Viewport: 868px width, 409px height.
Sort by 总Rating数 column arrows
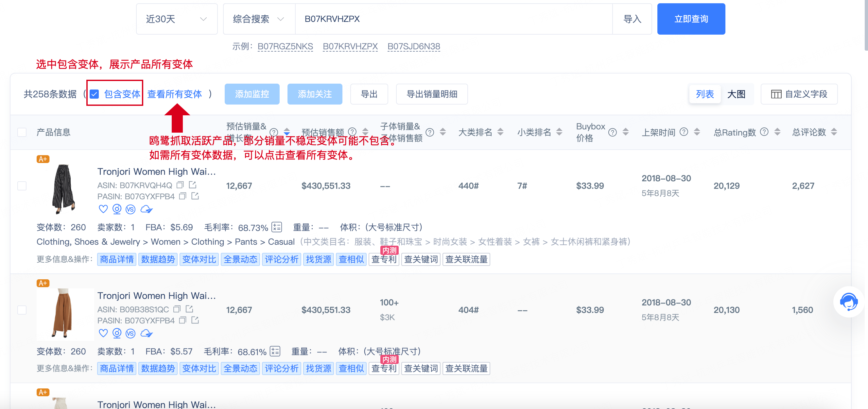pyautogui.click(x=777, y=132)
